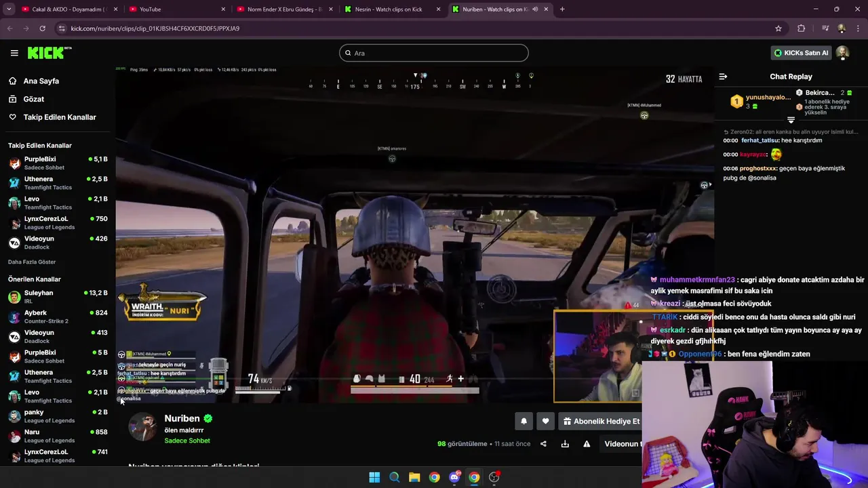The width and height of the screenshot is (868, 488).
Task: Click the notification bell for Nuriben
Action: pos(524,421)
